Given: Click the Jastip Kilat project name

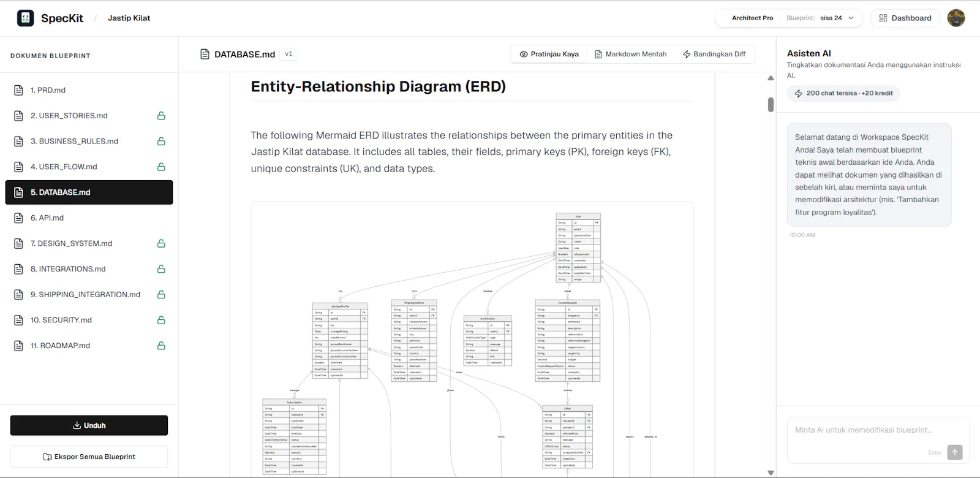Looking at the screenshot, I should 129,18.
